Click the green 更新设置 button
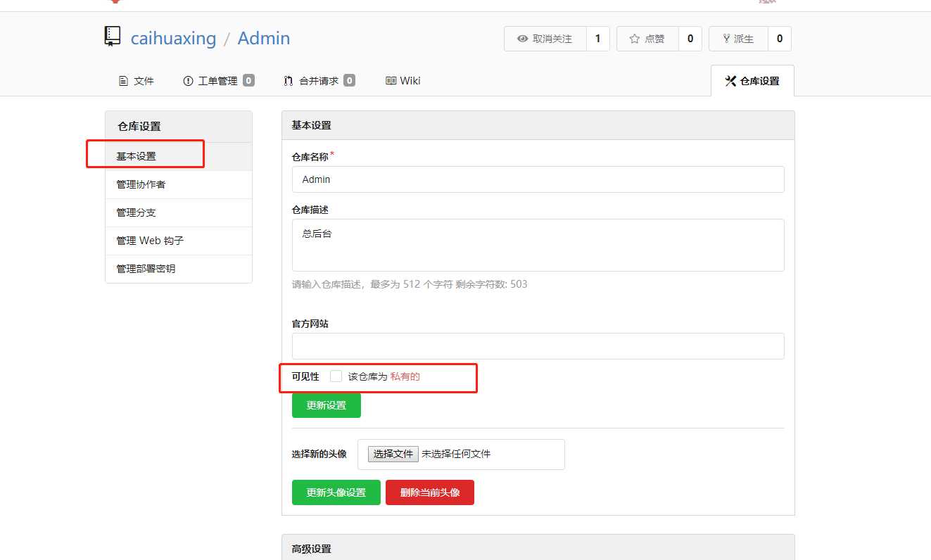The height and width of the screenshot is (560, 931). click(x=327, y=405)
